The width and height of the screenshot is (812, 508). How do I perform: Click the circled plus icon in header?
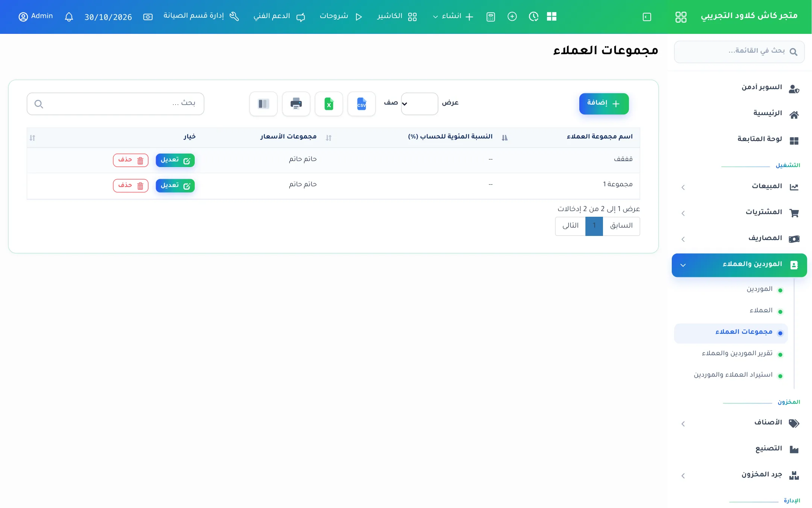[x=512, y=17]
